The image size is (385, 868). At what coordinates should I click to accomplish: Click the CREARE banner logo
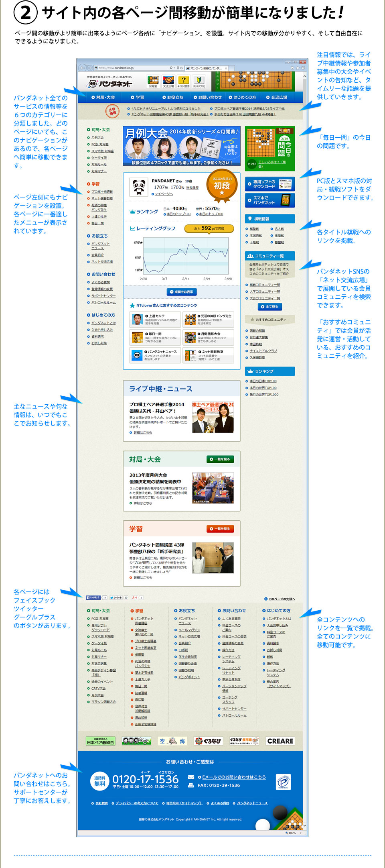(280, 741)
